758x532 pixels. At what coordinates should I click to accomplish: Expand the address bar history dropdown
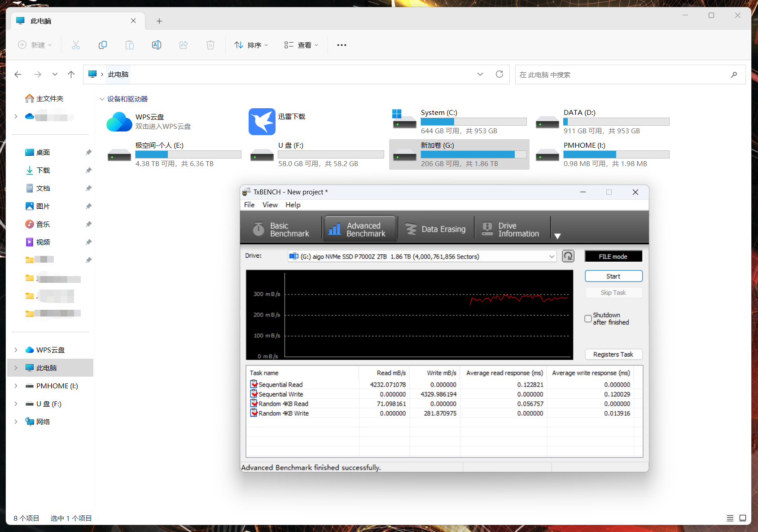[480, 74]
